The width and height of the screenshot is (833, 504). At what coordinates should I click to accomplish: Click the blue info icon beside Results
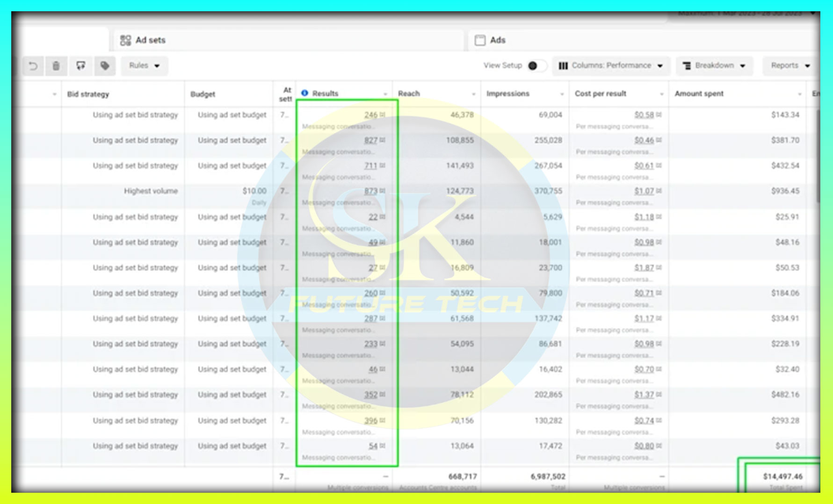pyautogui.click(x=304, y=93)
